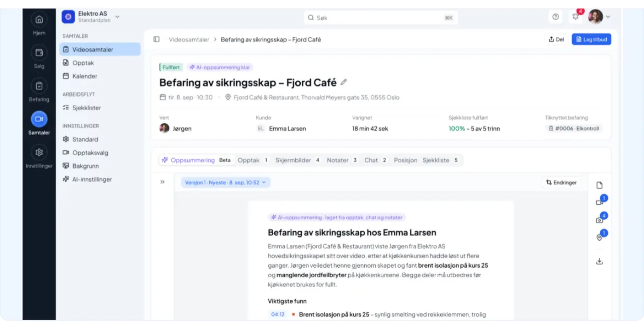
Task: Open the Elektro AS workspace dropdown
Action: [117, 17]
